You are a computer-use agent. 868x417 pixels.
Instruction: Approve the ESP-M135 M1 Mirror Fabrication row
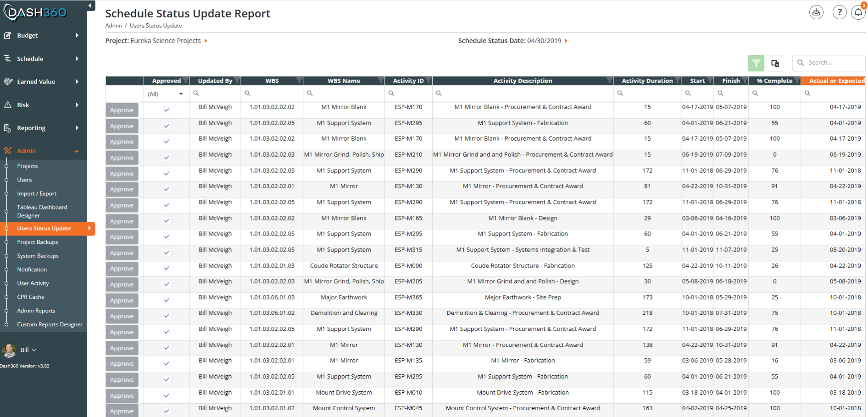tap(122, 364)
